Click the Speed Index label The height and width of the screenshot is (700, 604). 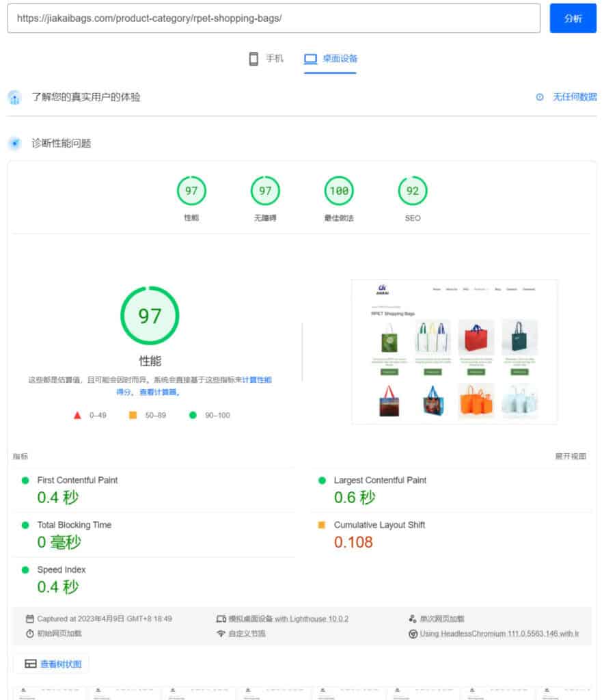(x=61, y=569)
